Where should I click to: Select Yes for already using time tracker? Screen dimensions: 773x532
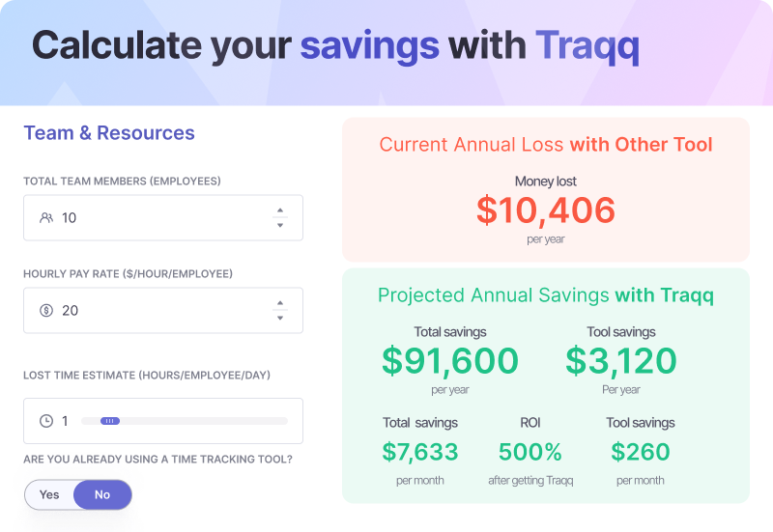[x=49, y=494]
